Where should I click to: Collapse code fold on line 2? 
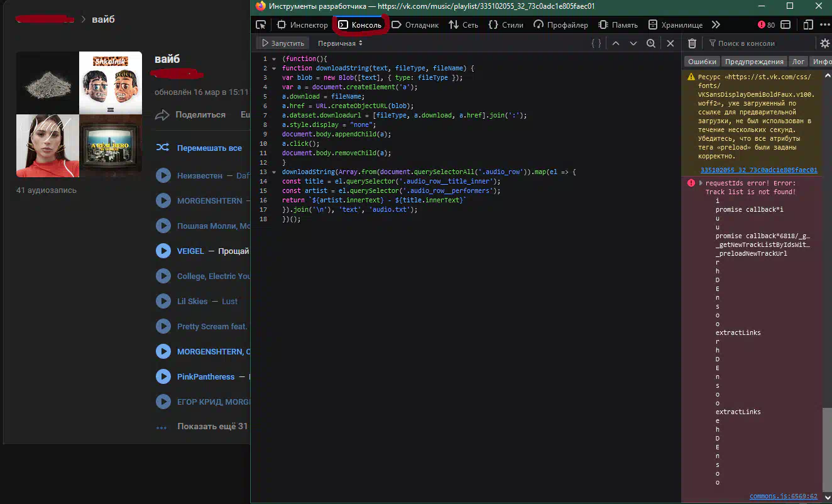274,68
